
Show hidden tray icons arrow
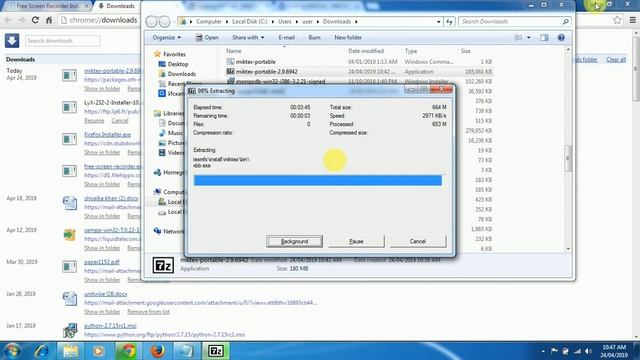tap(543, 351)
